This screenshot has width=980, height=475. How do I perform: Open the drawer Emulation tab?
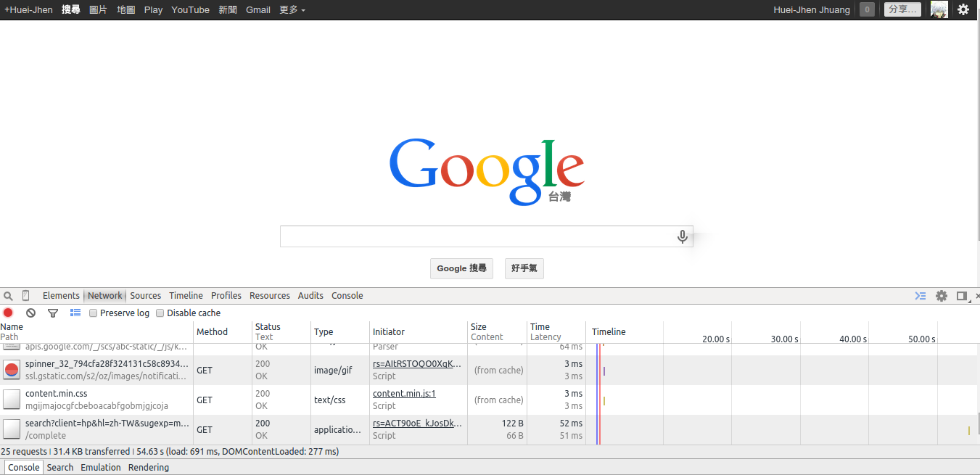(101, 468)
